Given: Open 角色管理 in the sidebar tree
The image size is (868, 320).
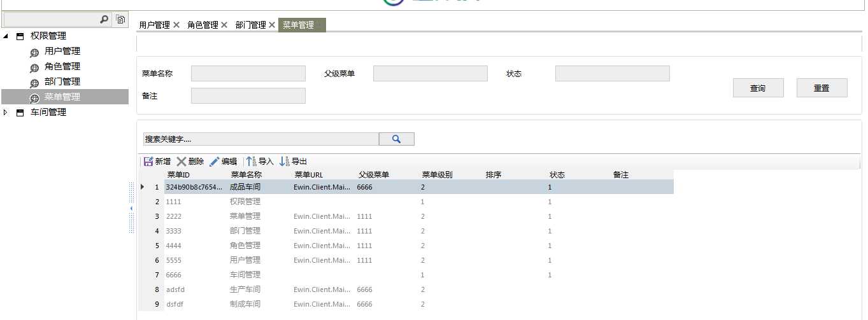Looking at the screenshot, I should (x=62, y=67).
